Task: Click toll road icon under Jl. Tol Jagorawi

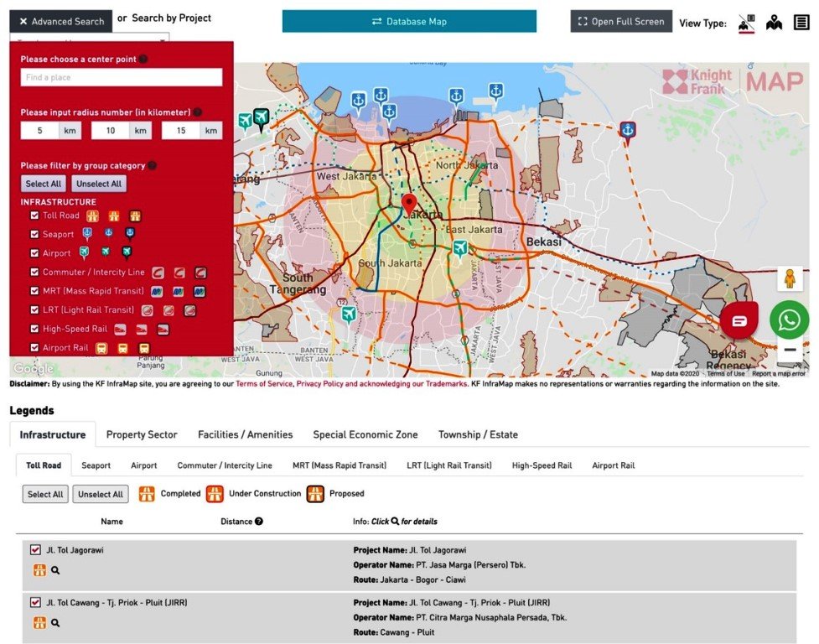Action: pyautogui.click(x=39, y=570)
